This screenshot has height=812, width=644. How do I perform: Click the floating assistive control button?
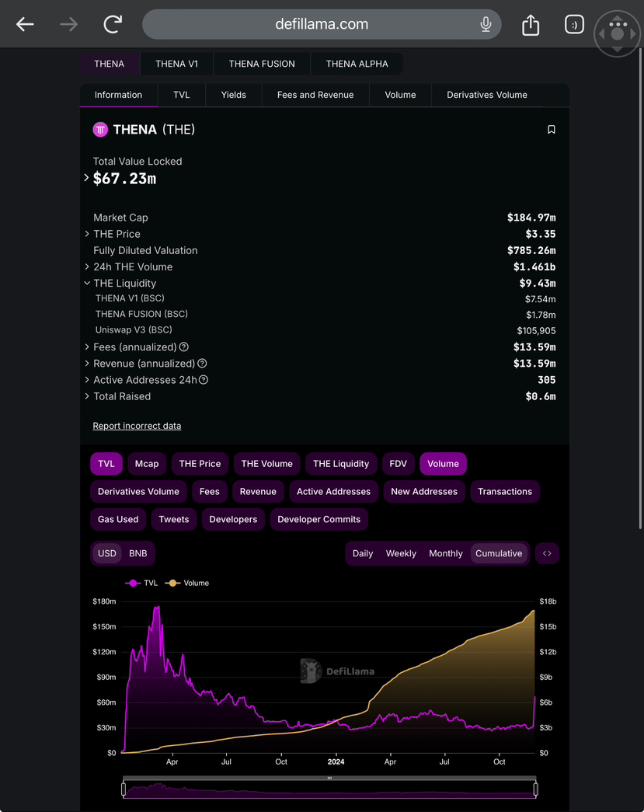point(617,33)
